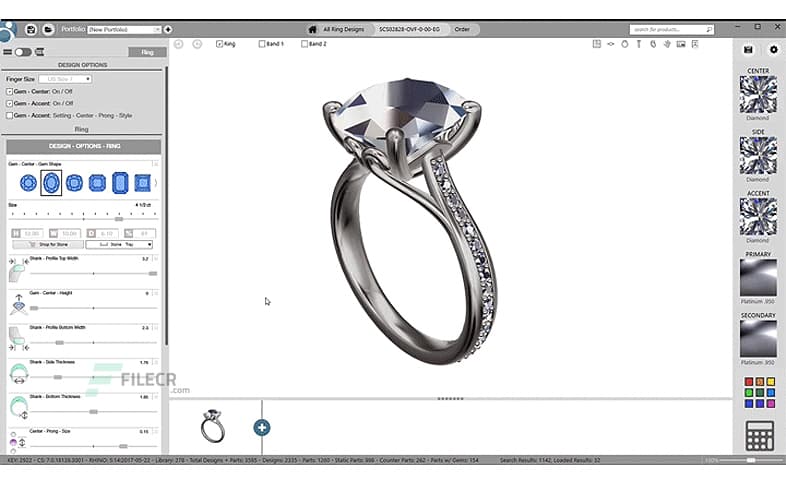Click the Shop for Stone button

point(48,245)
